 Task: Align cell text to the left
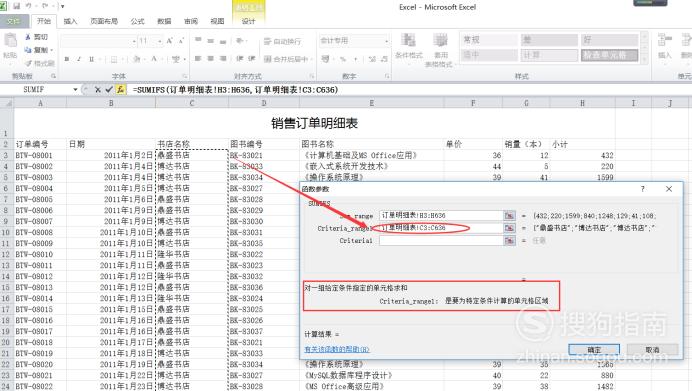tap(198, 58)
